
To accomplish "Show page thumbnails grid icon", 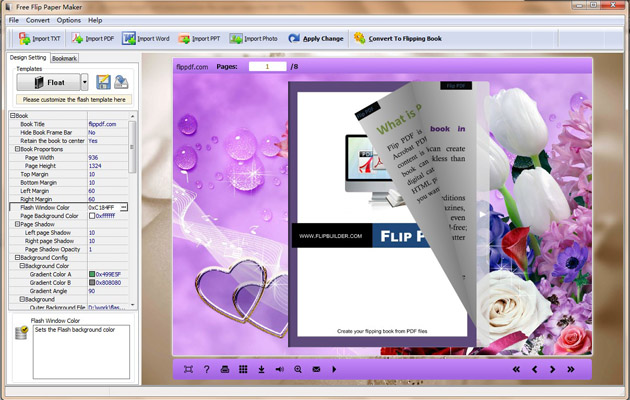I will pyautogui.click(x=243, y=369).
